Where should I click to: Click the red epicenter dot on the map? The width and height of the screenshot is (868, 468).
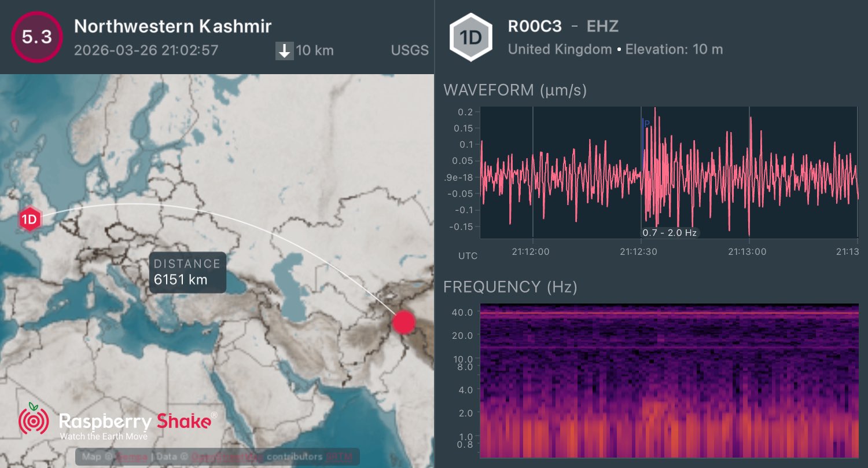404,322
